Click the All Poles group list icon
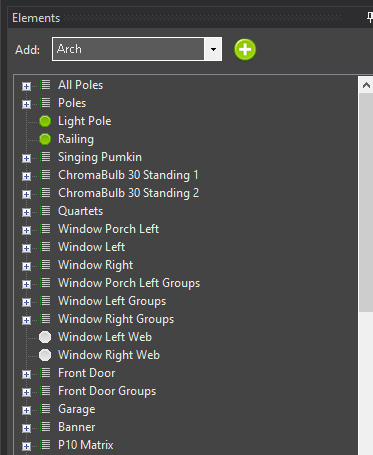This screenshot has width=373, height=455. pyautogui.click(x=45, y=85)
